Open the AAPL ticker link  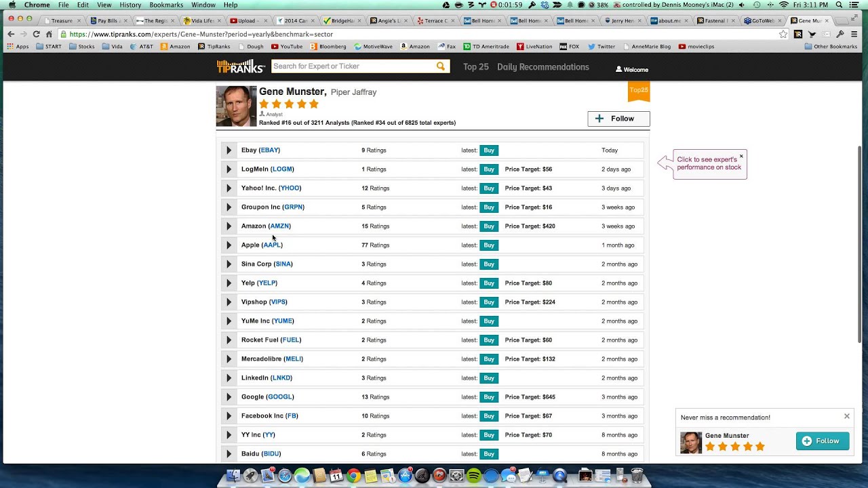(272, 245)
